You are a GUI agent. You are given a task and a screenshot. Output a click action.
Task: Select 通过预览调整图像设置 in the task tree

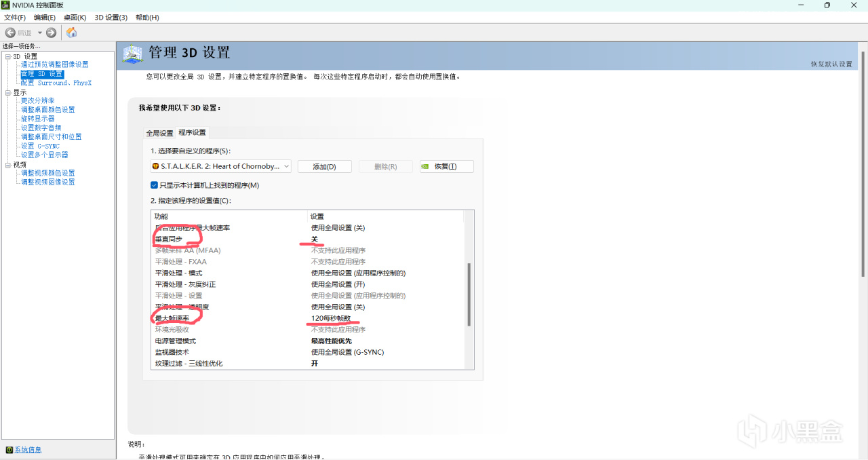coord(54,64)
